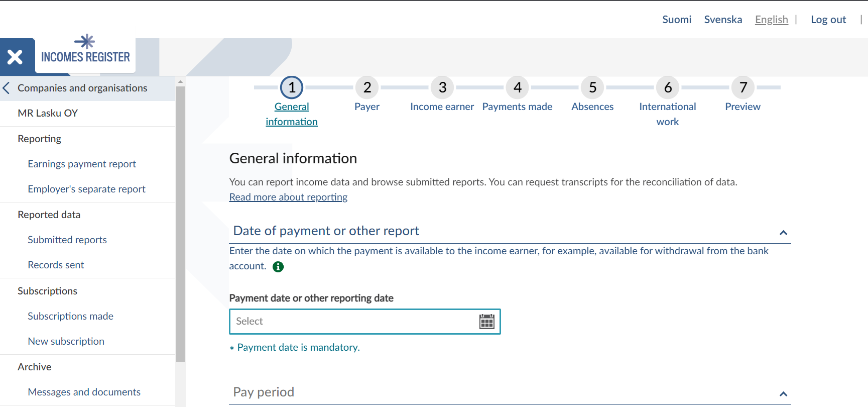Switch language to Svenska
Screen dimensions: 868x407
[722, 20]
